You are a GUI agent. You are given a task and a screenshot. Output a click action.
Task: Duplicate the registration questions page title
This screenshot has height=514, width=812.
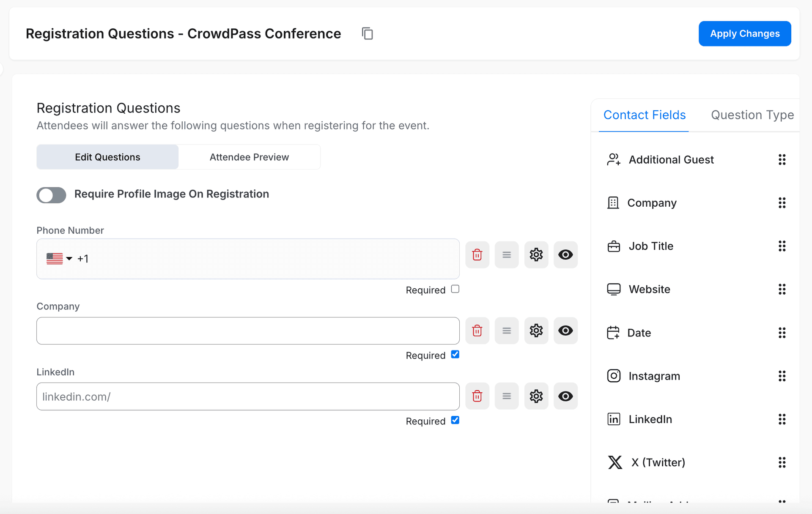pyautogui.click(x=367, y=33)
